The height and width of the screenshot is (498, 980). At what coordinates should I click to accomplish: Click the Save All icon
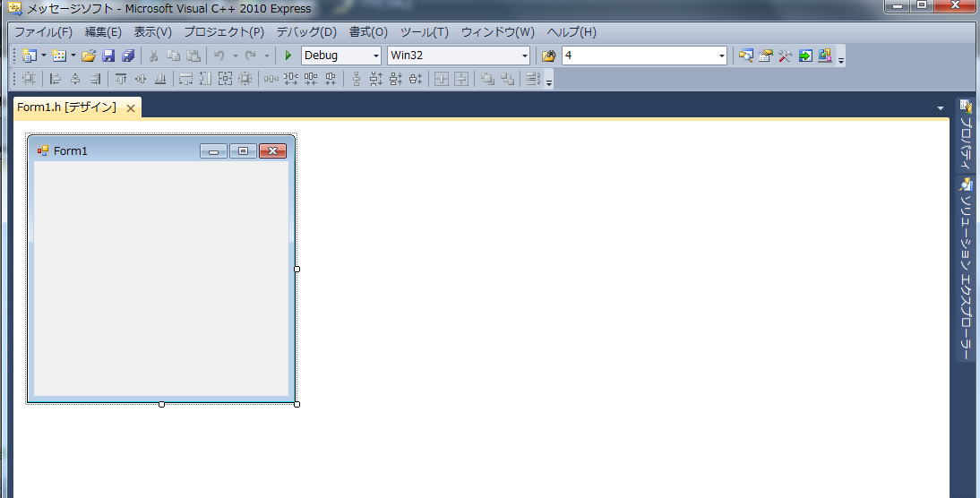[x=128, y=56]
